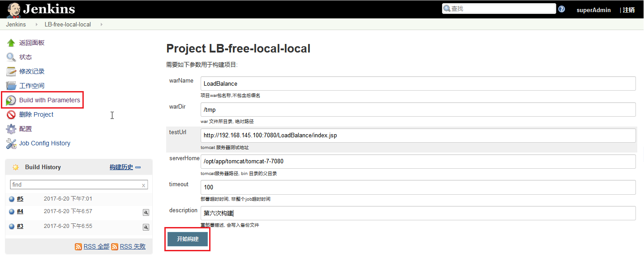The height and width of the screenshot is (258, 644).
Task: Focus the testUrl input field
Action: coord(418,136)
